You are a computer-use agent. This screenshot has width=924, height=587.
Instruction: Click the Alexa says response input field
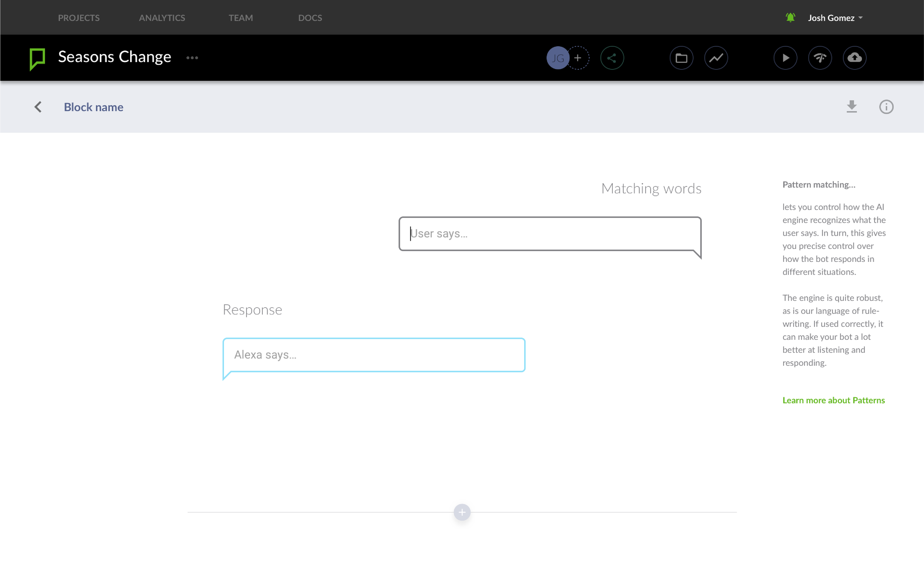pyautogui.click(x=374, y=355)
